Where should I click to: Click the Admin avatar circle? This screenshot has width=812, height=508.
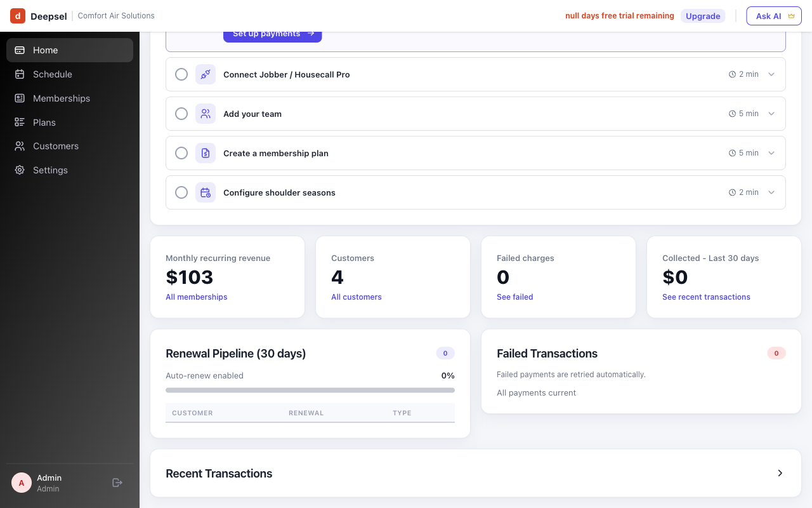pyautogui.click(x=22, y=483)
